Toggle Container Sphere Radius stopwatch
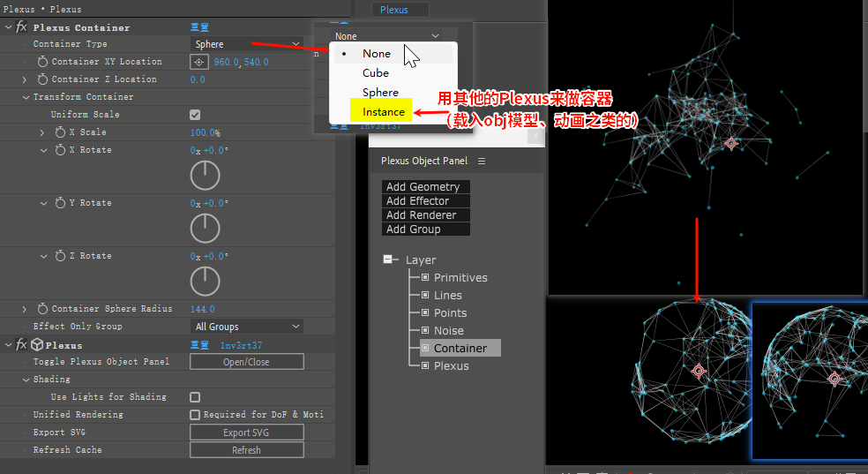 click(42, 308)
